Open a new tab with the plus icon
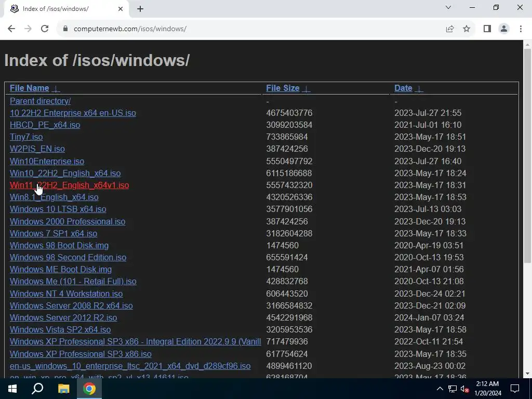 click(140, 9)
